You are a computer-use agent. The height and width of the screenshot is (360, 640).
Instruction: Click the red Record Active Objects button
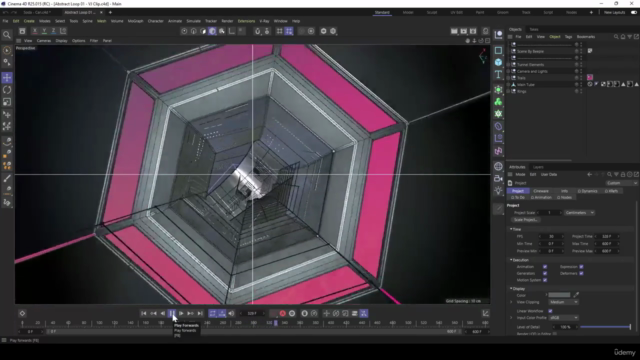[282, 313]
